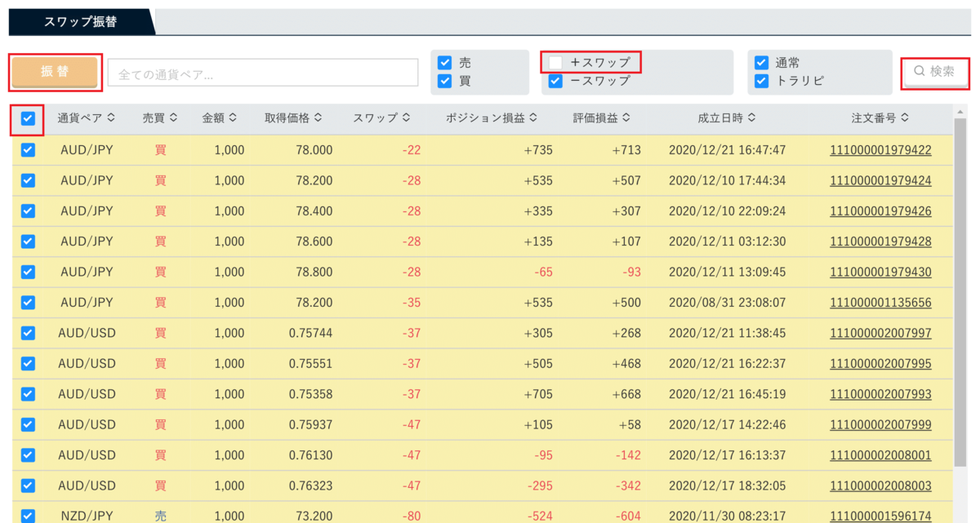Viewport: 980px width, 523px height.
Task: Select the 78.000 acquisition price cell
Action: [x=314, y=150]
